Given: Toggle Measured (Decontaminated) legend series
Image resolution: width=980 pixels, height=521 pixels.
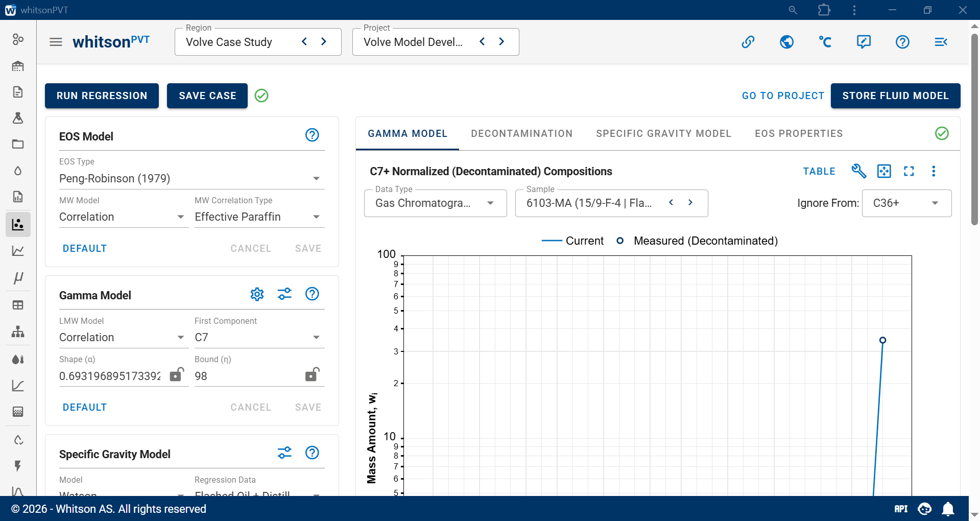Looking at the screenshot, I should tap(697, 241).
